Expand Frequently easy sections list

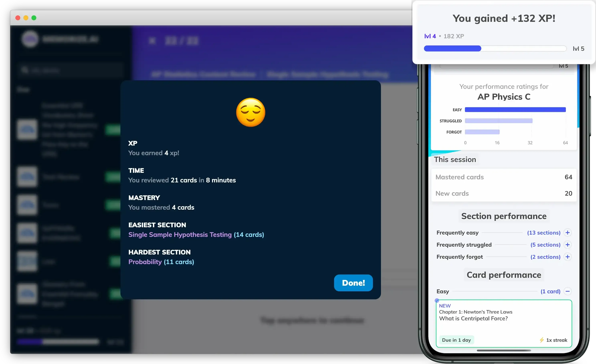pos(568,232)
